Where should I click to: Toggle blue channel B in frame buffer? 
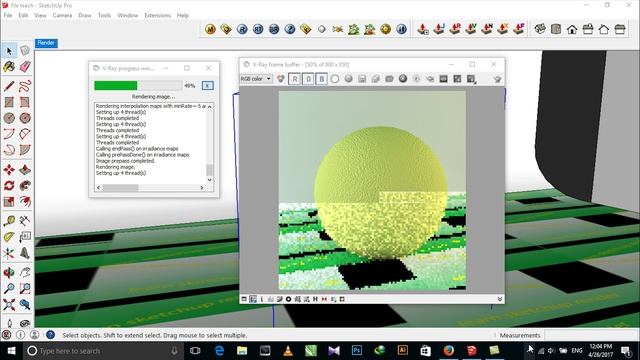tap(322, 79)
